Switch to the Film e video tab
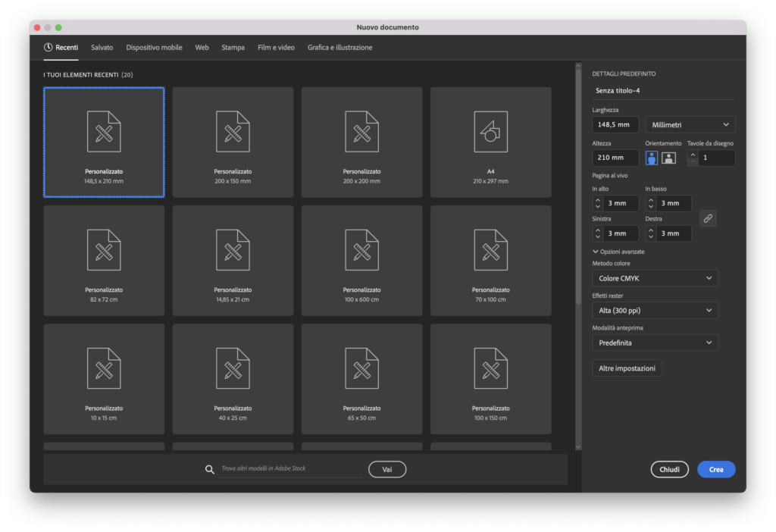The width and height of the screenshot is (776, 532). click(x=276, y=48)
